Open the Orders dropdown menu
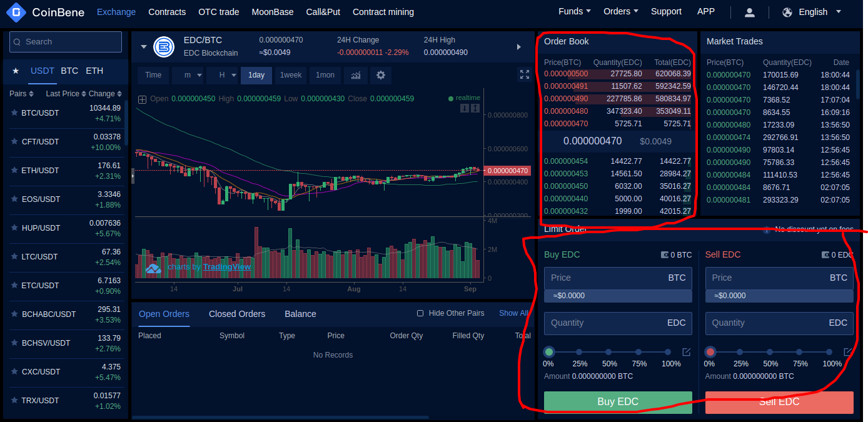868x422 pixels. 621,11
